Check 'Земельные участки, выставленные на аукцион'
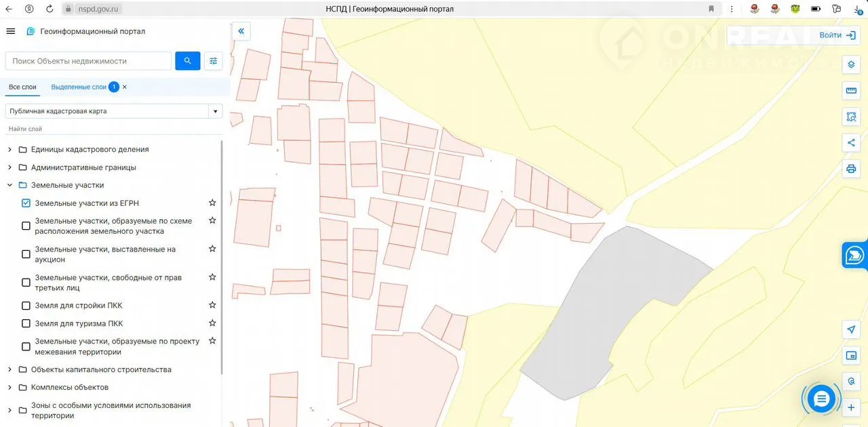 coord(26,254)
